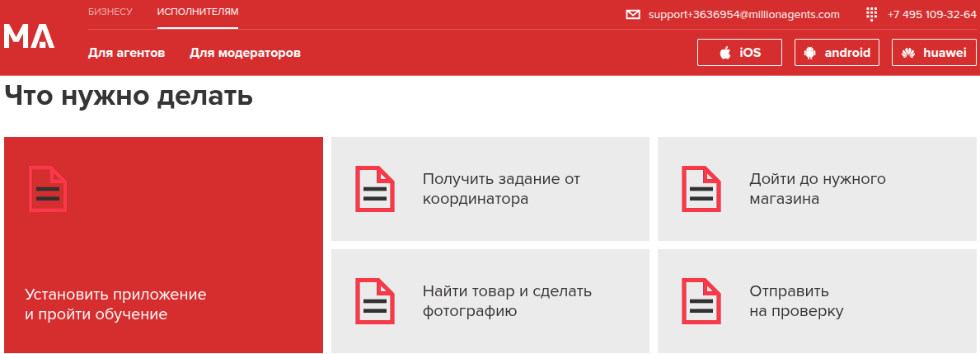The height and width of the screenshot is (354, 980).
Task: Switch to the БИЗНЕСУ tab
Action: pos(110,12)
